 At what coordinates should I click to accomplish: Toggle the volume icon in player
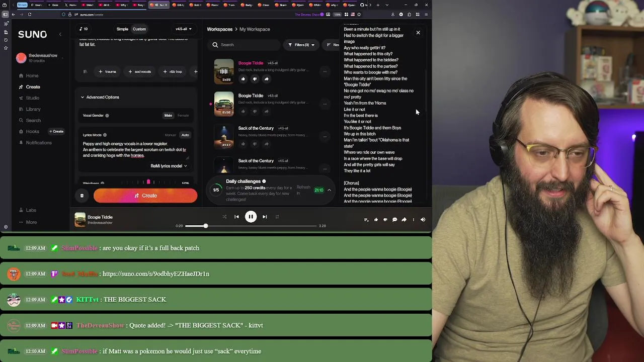coord(423,220)
